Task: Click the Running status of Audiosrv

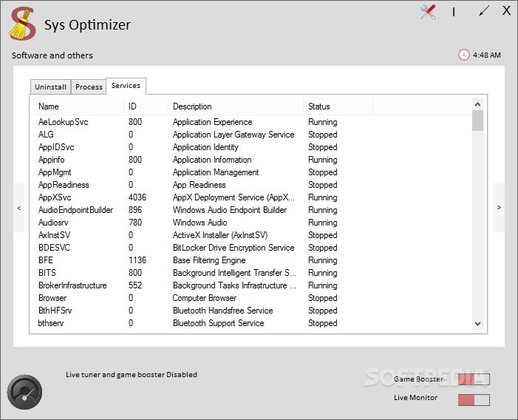Action: point(322,223)
